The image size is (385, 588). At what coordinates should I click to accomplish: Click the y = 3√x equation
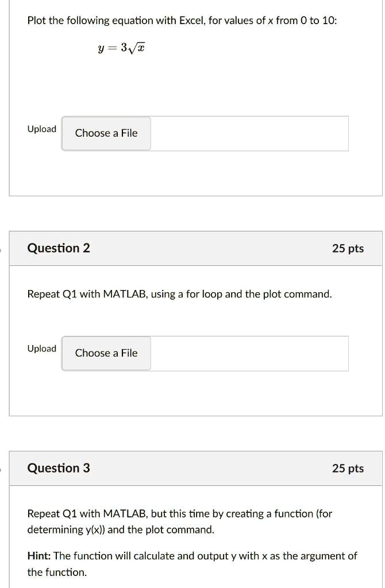[122, 48]
